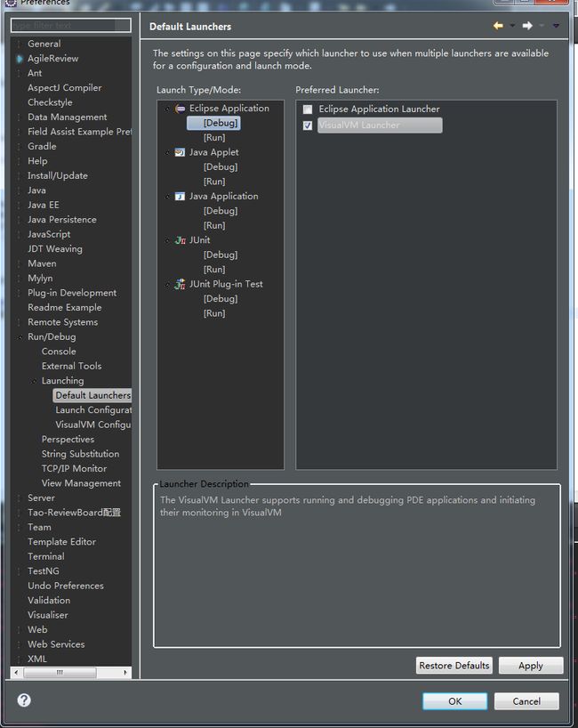This screenshot has width=578, height=728.
Task: Open Console preferences page
Action: 59,352
